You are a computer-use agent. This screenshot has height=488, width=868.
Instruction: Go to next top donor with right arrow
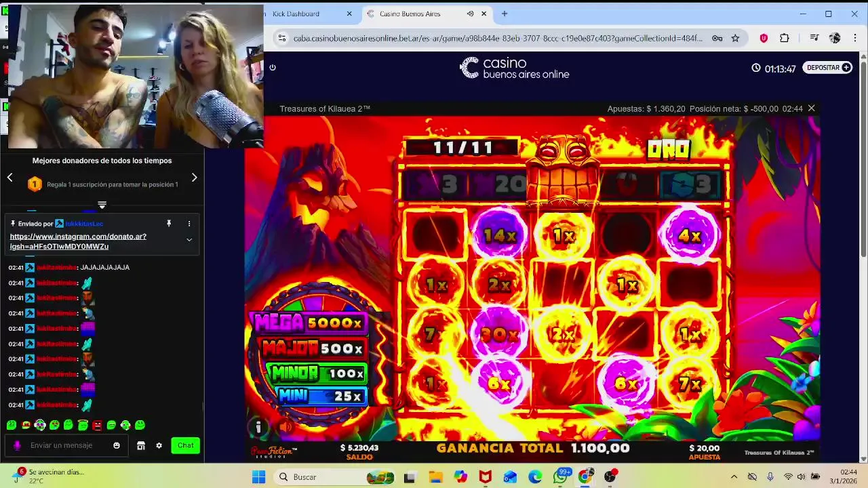[194, 178]
